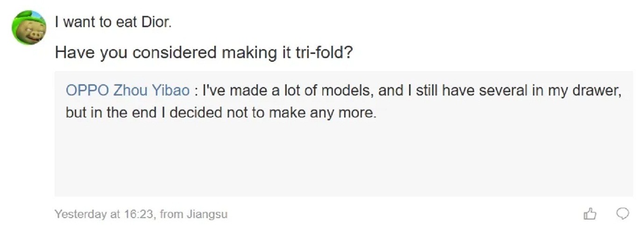Click the word "tri-fold?" in the comment
The height and width of the screenshot is (234, 644).
tap(324, 52)
